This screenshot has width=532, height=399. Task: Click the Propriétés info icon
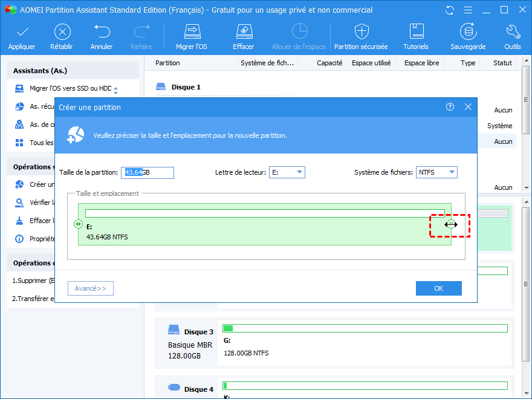point(19,239)
